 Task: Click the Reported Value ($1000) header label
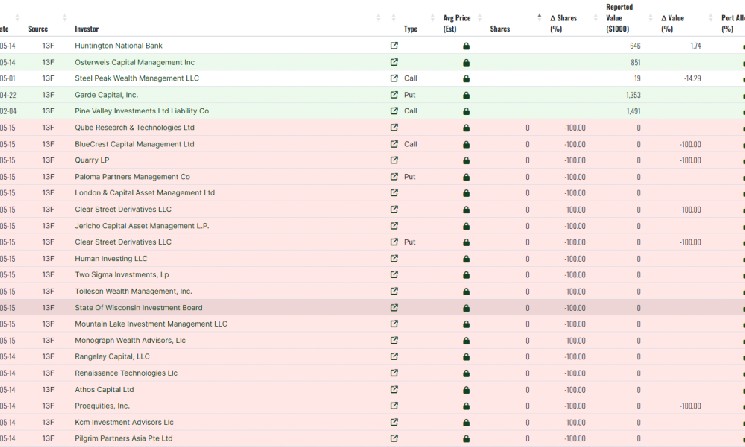620,18
